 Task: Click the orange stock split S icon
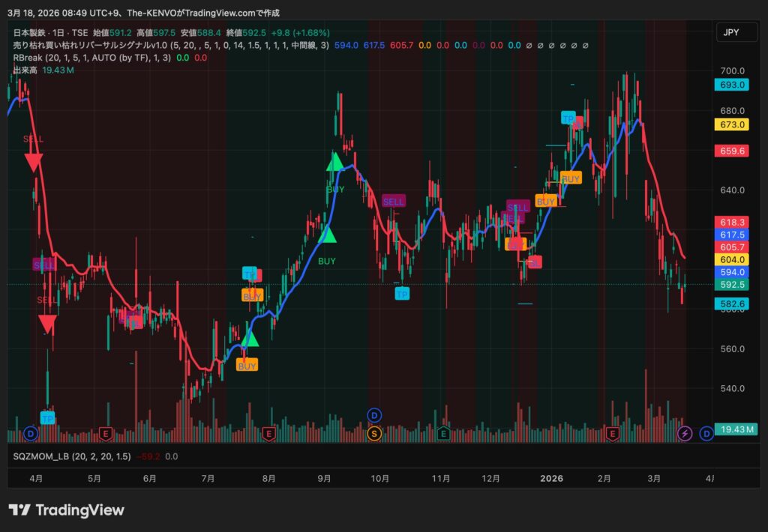[374, 432]
